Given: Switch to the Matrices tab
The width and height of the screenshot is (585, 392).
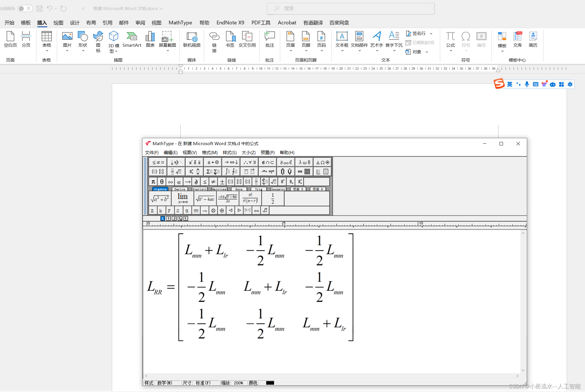Looking at the screenshot, I should pyautogui.click(x=219, y=189).
